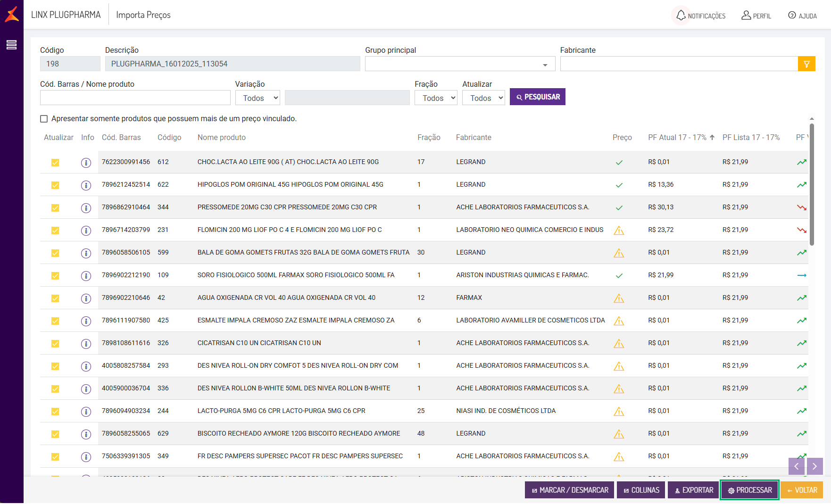Open the Atualizar Todos dropdown

(483, 98)
